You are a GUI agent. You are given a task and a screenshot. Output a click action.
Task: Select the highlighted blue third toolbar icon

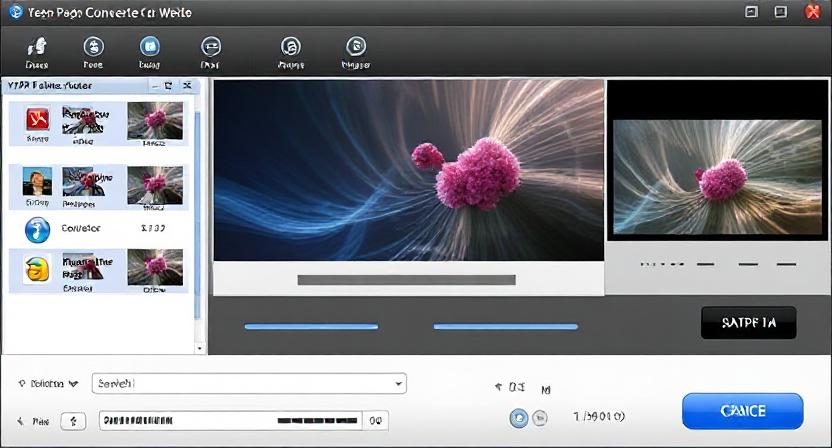point(150,47)
